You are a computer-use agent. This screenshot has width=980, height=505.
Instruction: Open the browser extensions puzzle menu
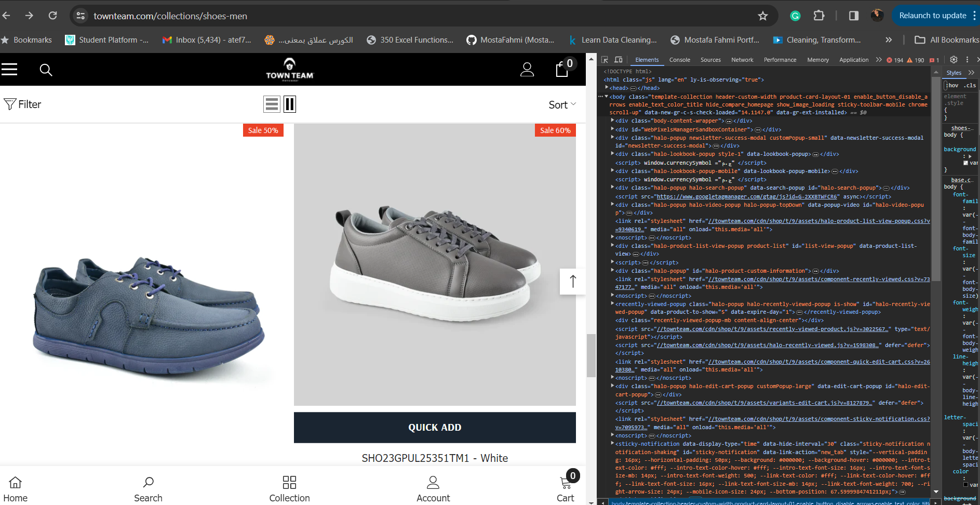tap(819, 16)
